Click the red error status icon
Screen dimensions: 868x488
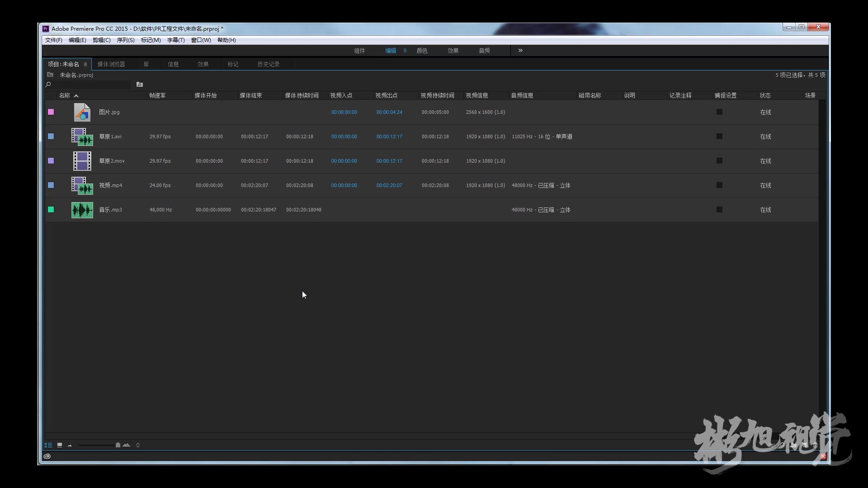[x=823, y=456]
